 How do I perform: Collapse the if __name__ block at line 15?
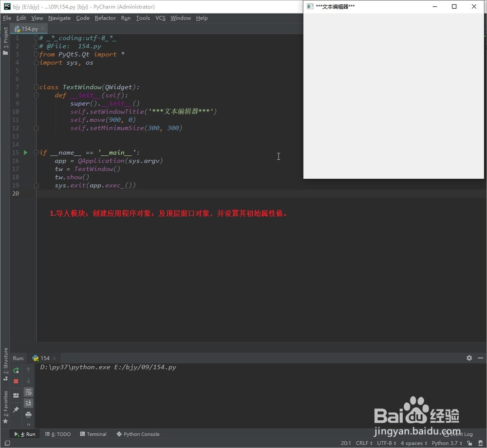37,152
